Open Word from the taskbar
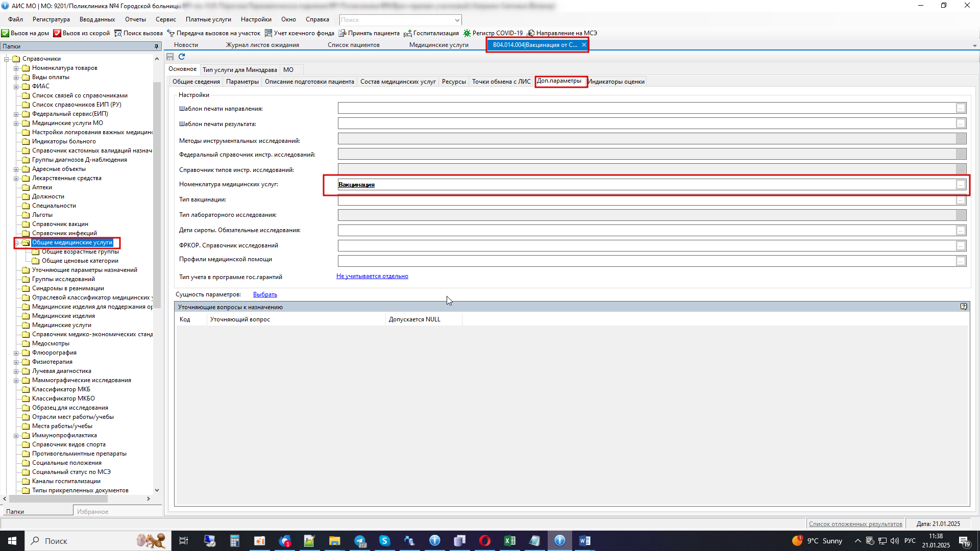This screenshot has width=980, height=551. pos(585,541)
